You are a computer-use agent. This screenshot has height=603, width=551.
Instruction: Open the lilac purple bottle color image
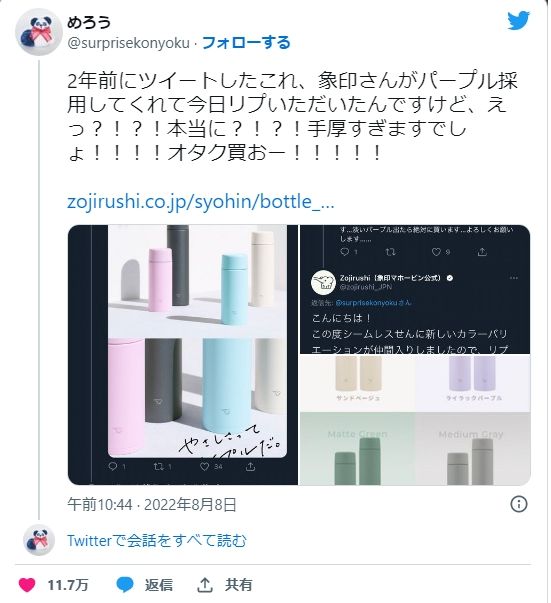[473, 383]
